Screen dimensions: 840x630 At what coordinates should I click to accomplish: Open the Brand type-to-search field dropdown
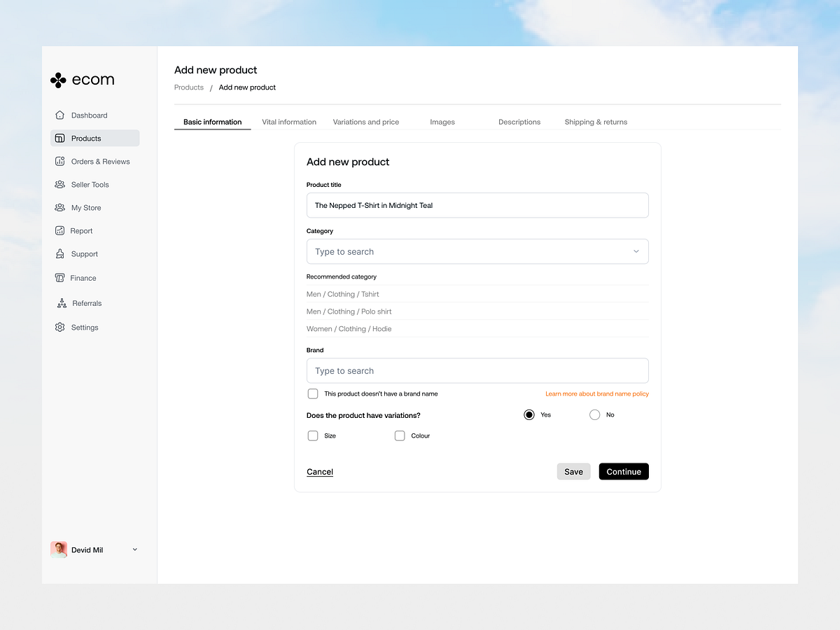pos(477,370)
